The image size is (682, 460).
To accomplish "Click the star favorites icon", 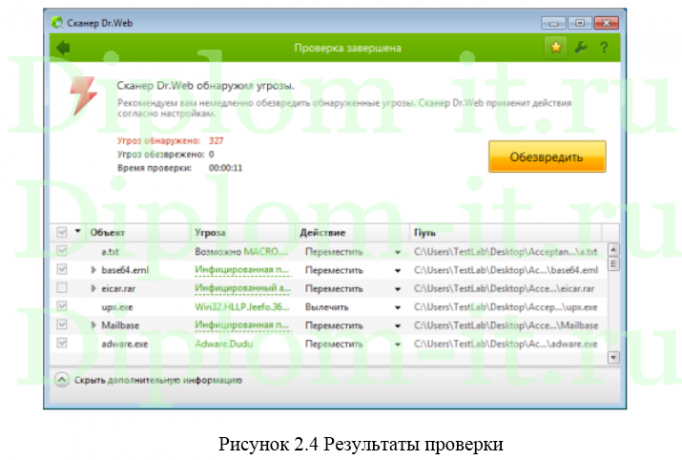I will pyautogui.click(x=556, y=47).
